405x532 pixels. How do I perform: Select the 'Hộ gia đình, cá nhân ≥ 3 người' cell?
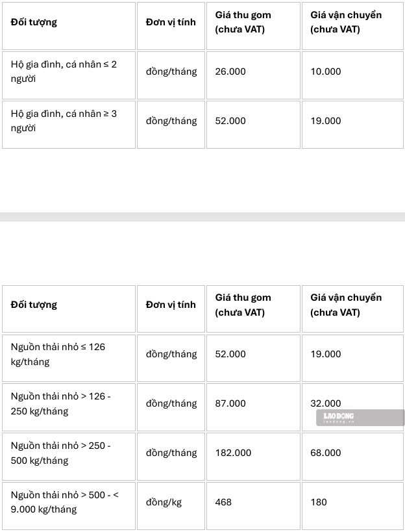click(69, 125)
